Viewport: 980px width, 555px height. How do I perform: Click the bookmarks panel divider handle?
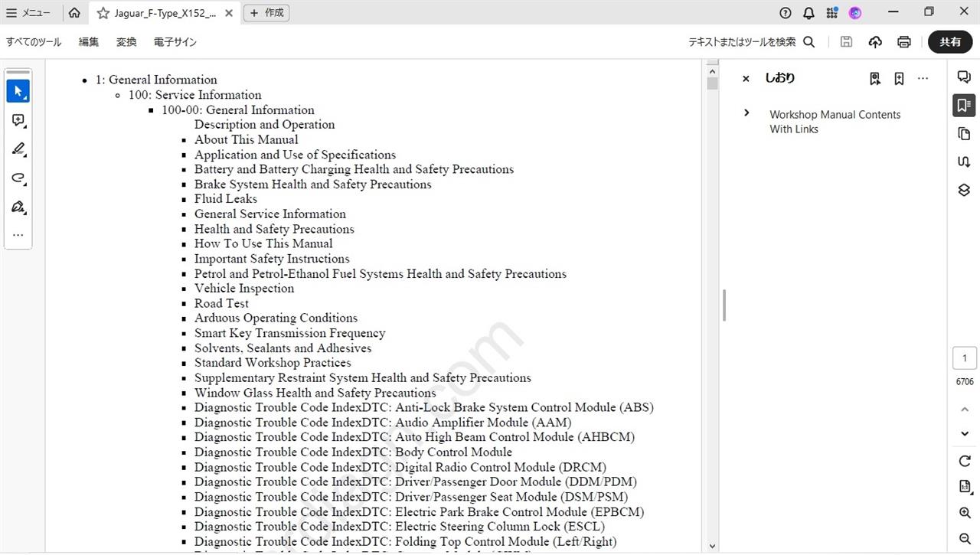pos(724,305)
